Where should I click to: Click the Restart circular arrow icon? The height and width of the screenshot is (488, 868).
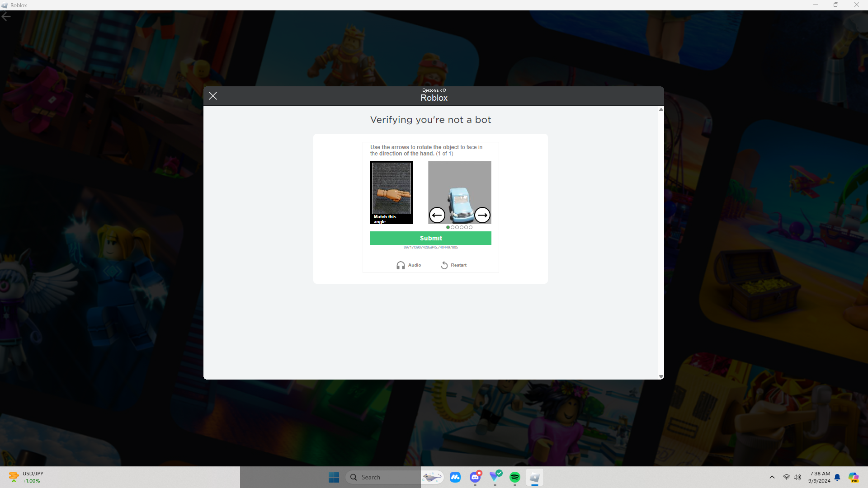(x=444, y=265)
